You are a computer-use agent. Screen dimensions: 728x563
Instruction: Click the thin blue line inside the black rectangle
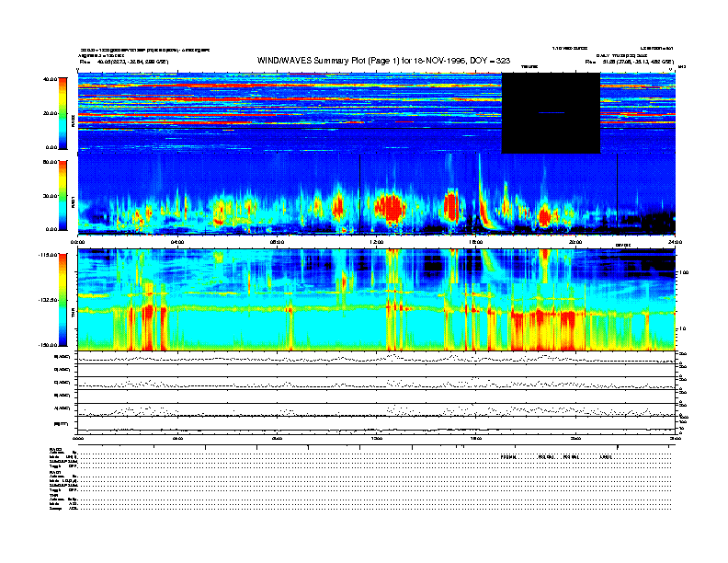[x=550, y=112]
